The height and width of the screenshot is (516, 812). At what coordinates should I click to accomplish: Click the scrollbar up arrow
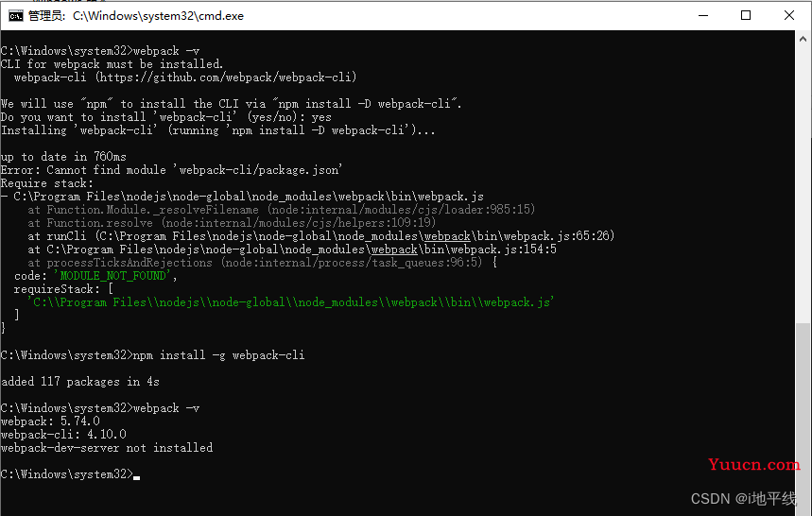click(803, 39)
